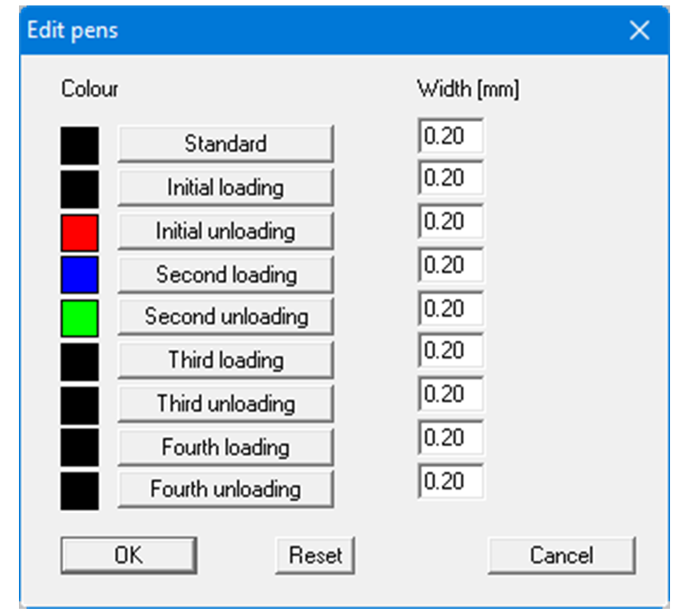Open Fourth loading pen colour
The image size is (689, 616).
tap(225, 447)
